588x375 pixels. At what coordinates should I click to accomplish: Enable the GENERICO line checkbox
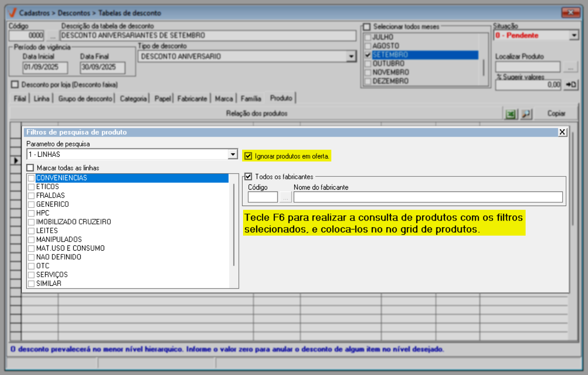click(x=31, y=204)
